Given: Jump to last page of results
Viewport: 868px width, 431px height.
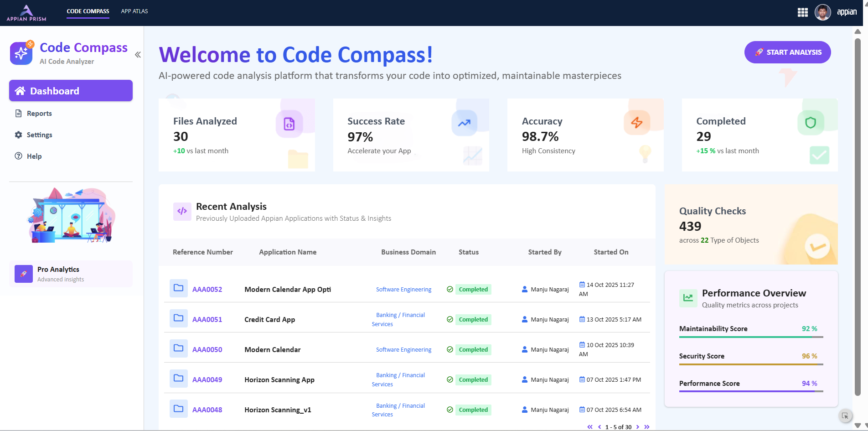Looking at the screenshot, I should pos(647,427).
